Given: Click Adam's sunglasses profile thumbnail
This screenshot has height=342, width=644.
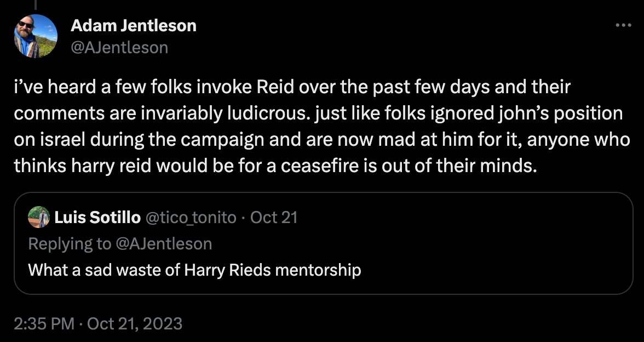Looking at the screenshot, I should click(35, 35).
